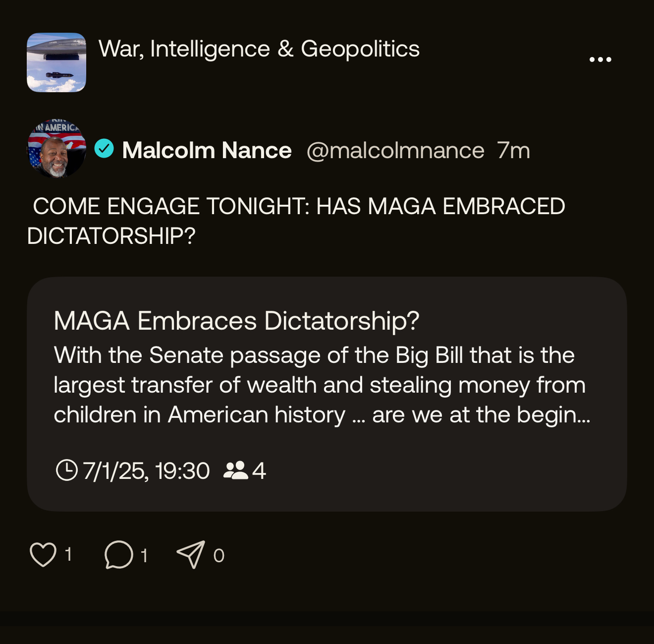This screenshot has width=654, height=644.
Task: Open the three-dot more options menu
Action: [600, 59]
